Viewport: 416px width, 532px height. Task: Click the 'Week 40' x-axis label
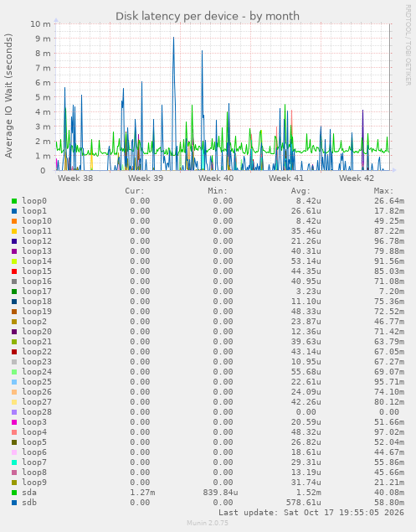(x=216, y=178)
